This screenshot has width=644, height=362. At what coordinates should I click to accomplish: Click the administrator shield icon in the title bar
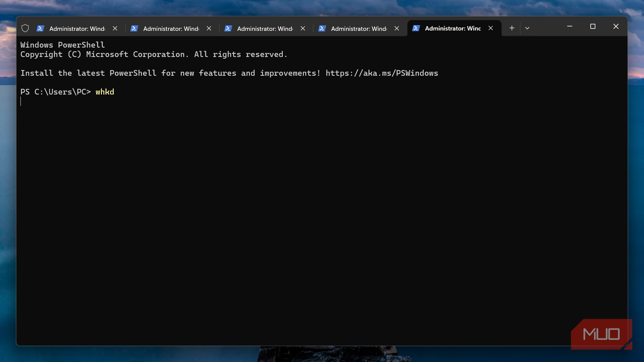tap(25, 28)
